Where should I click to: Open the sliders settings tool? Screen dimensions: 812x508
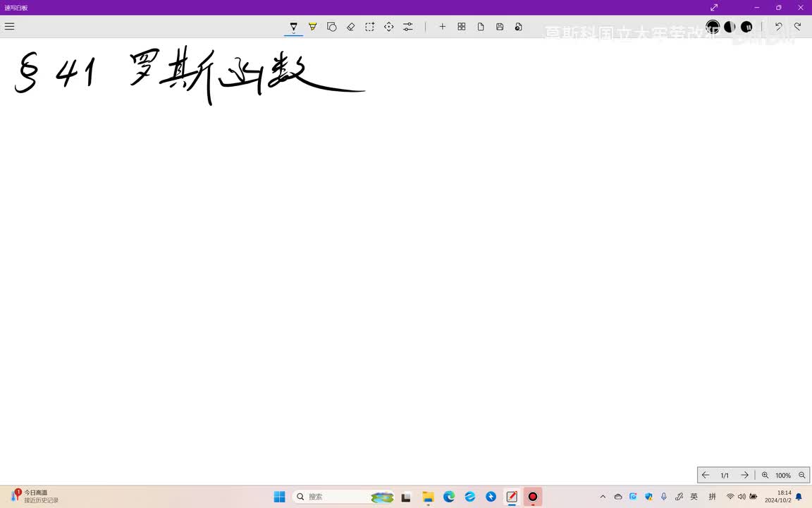click(408, 26)
